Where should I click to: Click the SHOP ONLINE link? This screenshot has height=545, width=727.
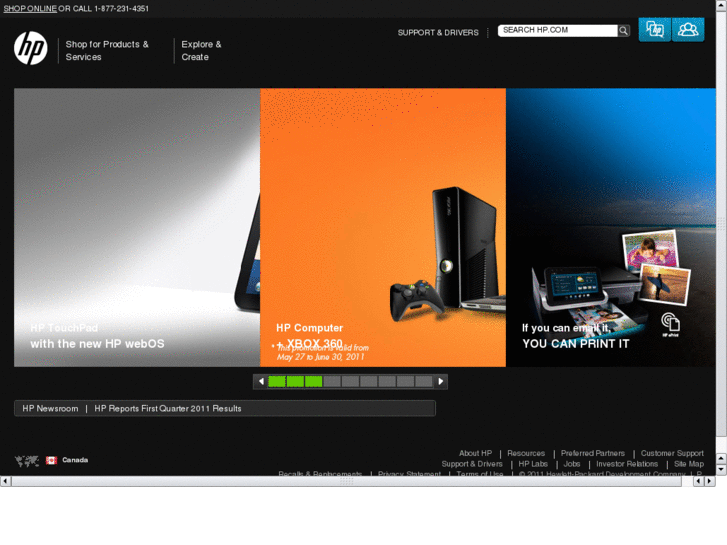point(30,8)
